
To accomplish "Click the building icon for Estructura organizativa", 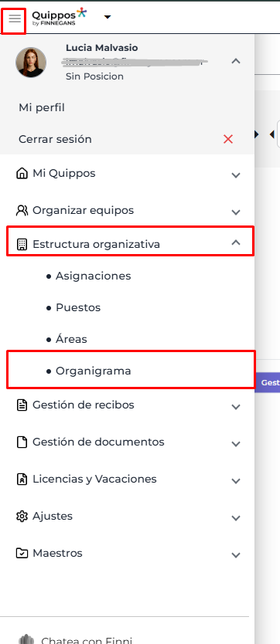I will point(22,244).
